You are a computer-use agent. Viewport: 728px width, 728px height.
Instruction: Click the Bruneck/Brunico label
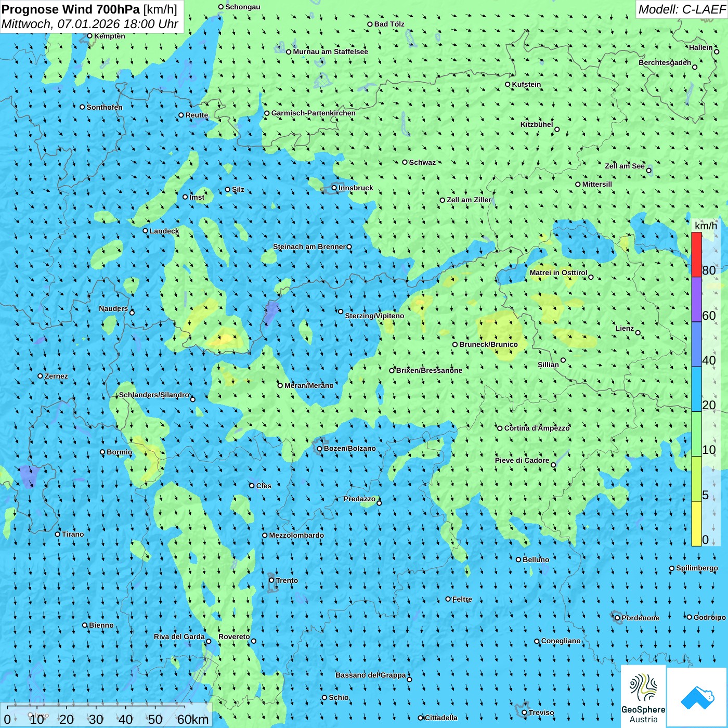488,344
